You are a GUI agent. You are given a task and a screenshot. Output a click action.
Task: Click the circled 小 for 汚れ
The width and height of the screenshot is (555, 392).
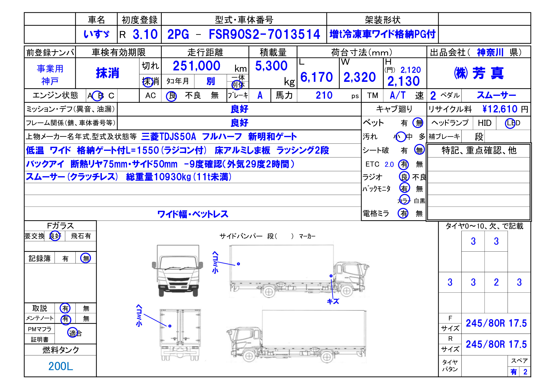click(400, 136)
